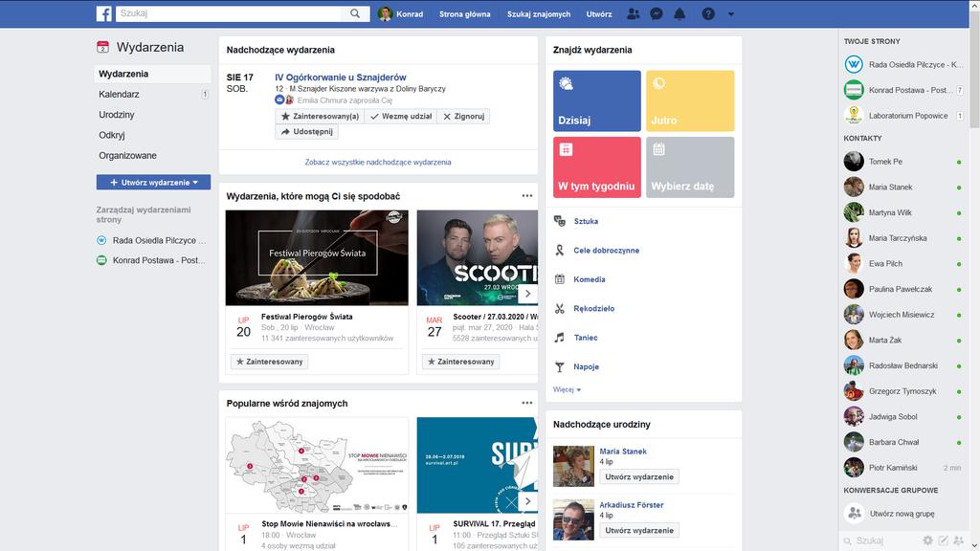The image size is (980, 551).
Task: Open Konrad's profile avatar in top bar
Action: (385, 13)
